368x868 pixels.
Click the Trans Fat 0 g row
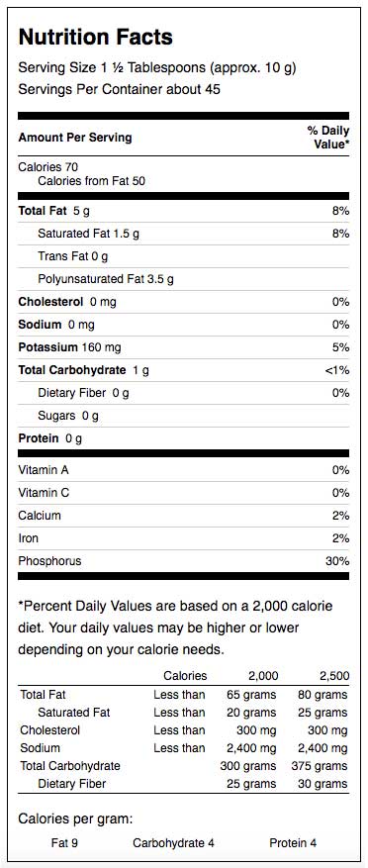[184, 256]
